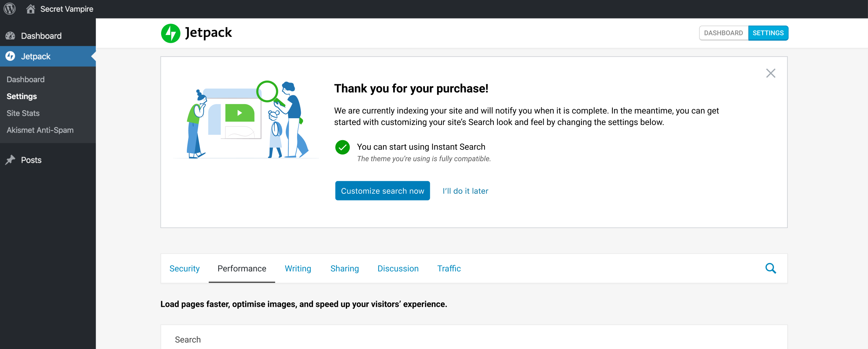868x349 pixels.
Task: Click Thank you for your purchase heading
Action: (x=411, y=89)
